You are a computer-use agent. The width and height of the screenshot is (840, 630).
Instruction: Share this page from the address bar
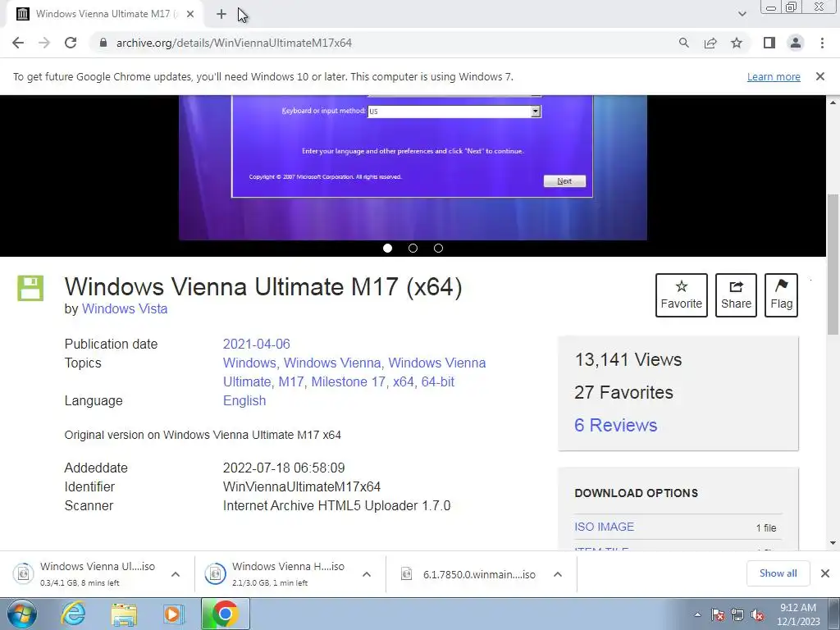(x=710, y=43)
